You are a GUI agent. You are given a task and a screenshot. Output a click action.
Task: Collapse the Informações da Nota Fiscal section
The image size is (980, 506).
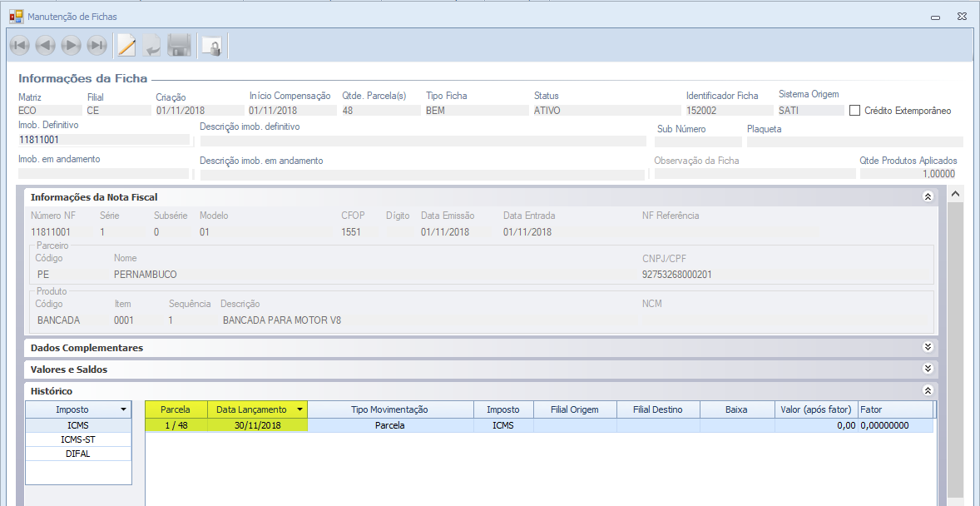tap(928, 197)
